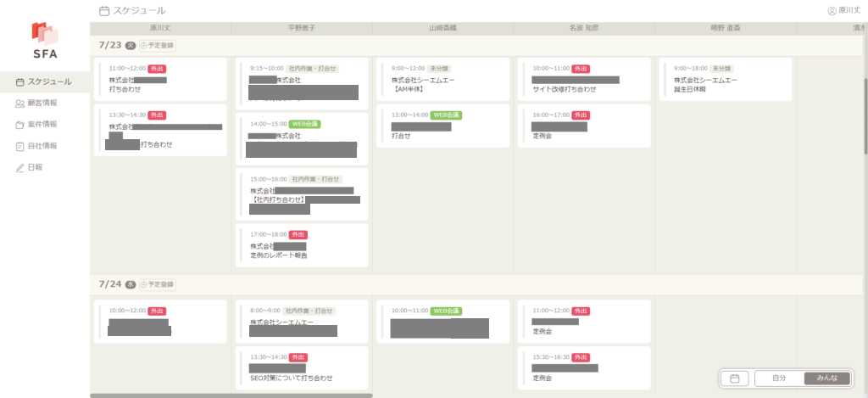Image resolution: width=868 pixels, height=398 pixels.
Task: Open 嶋野直香's 誕生日休暇 entry
Action: coord(725,79)
